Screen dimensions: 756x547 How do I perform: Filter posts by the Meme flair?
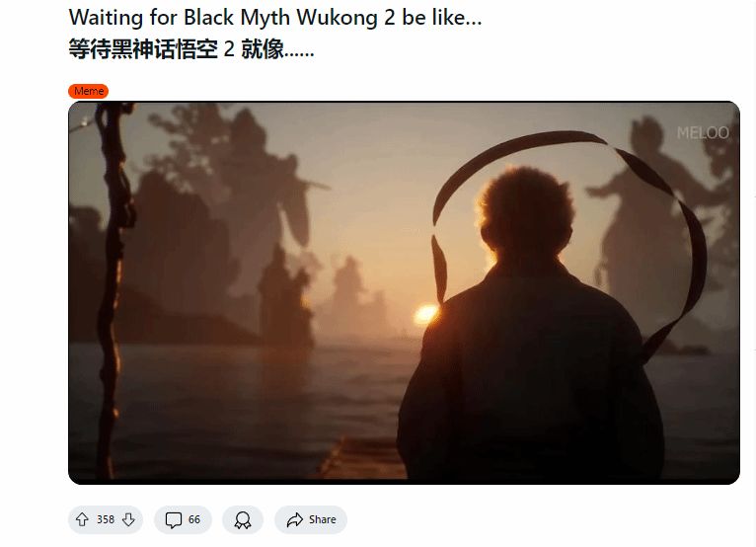(x=88, y=91)
